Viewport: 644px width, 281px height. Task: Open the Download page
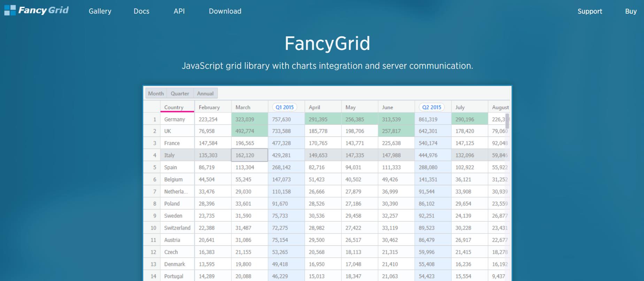[x=225, y=11]
